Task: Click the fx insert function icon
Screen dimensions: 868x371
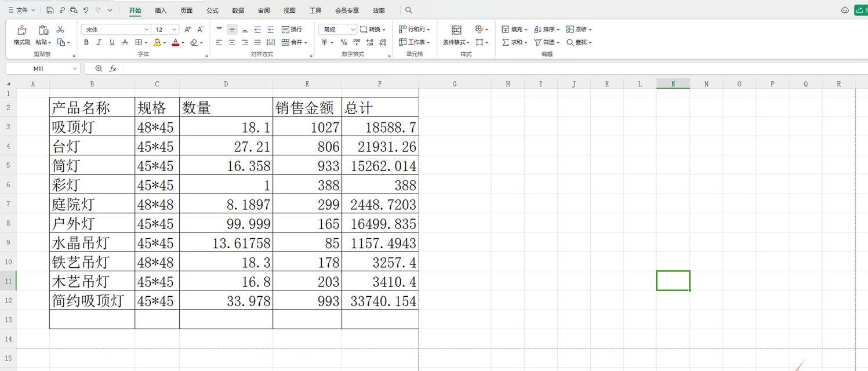Action: 112,68
